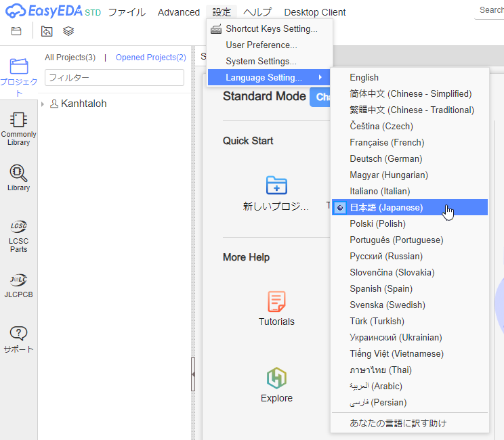Select 简体中文 (Chinese - Simplified)

pyautogui.click(x=409, y=94)
